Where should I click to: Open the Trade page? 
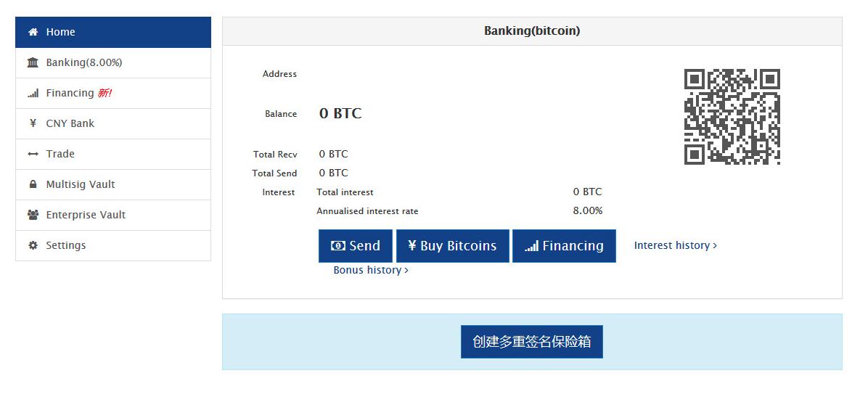pos(113,154)
